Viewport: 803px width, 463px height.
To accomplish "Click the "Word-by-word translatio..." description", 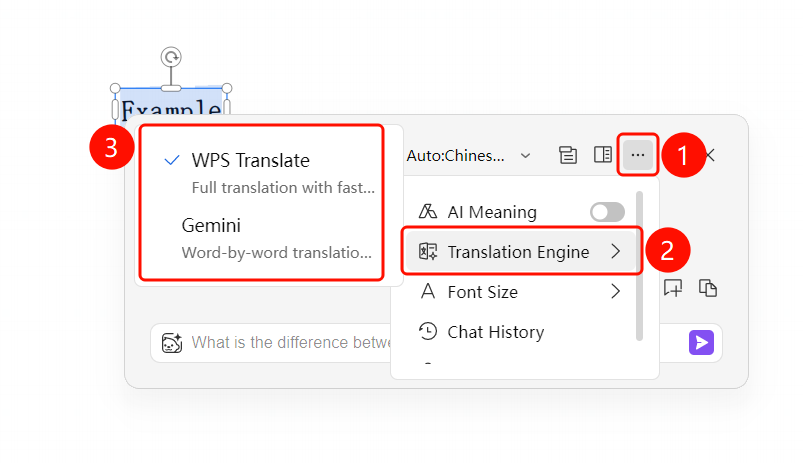I will [277, 252].
